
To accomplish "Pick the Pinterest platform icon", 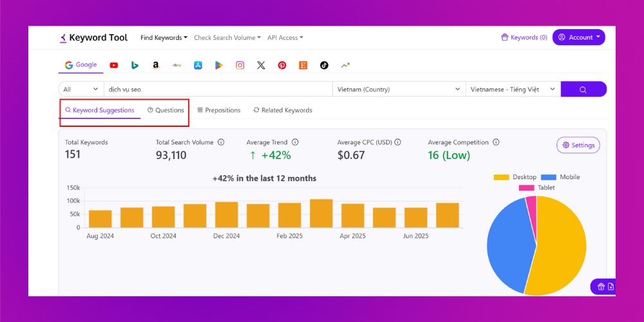I will click(282, 65).
